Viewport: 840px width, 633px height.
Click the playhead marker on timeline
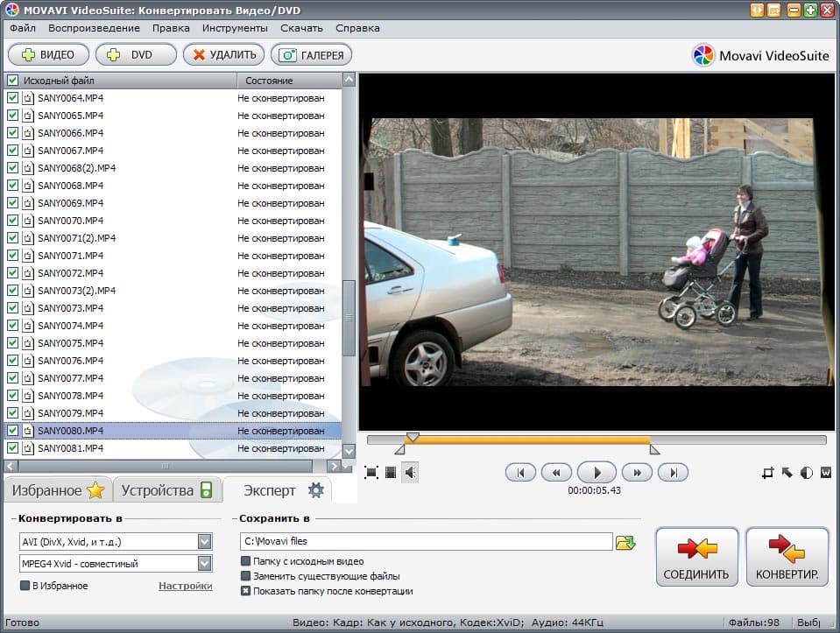point(412,438)
